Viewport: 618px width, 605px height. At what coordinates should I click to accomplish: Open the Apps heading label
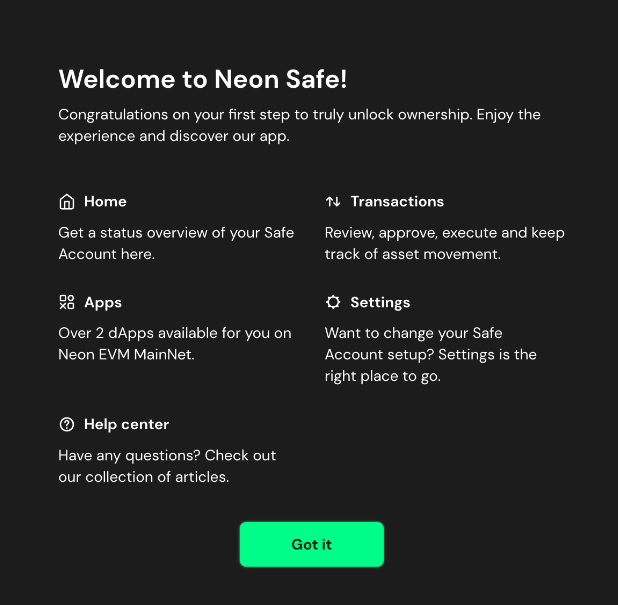(103, 303)
